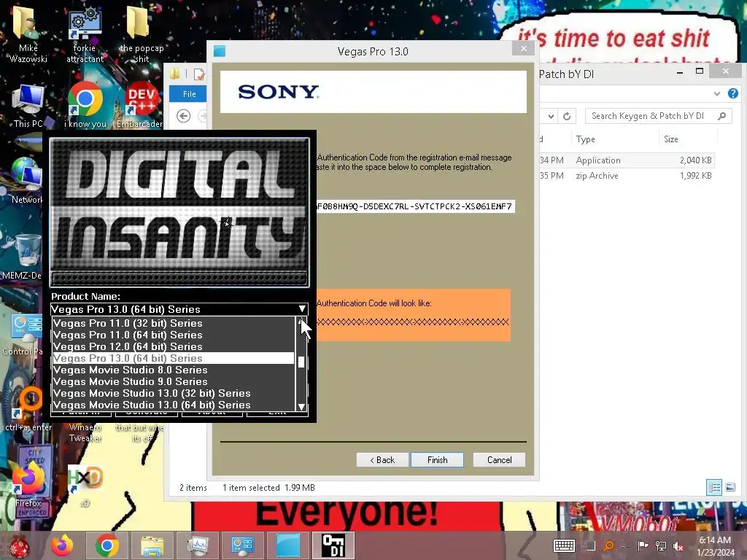This screenshot has height=560, width=747.
Task: Open the Product Name combo box
Action: (x=179, y=309)
